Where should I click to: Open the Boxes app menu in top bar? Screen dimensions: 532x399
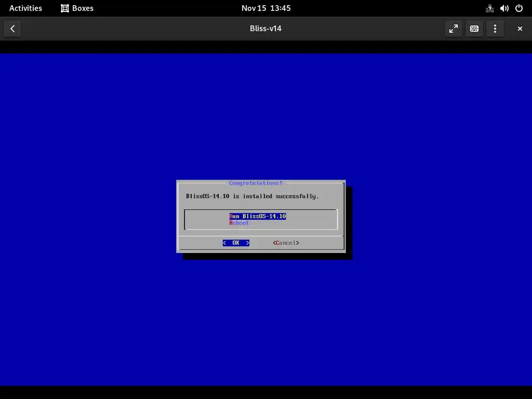coord(77,8)
